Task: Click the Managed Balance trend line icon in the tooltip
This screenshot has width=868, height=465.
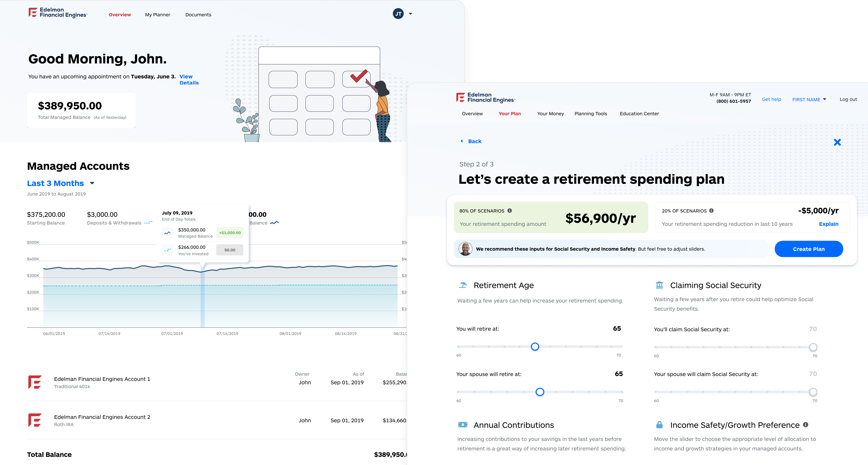Action: (167, 233)
